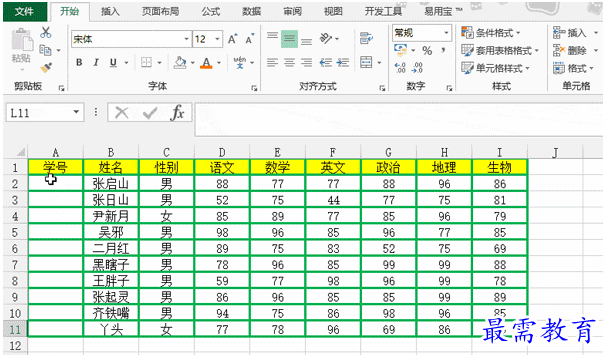Increase font size with the large A icon
Screen dimensions: 604x362
pos(232,39)
